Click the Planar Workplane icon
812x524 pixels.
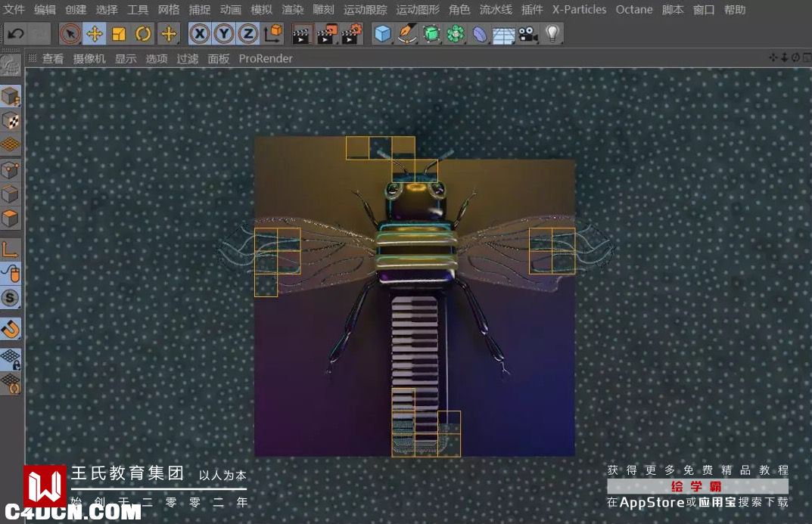pyautogui.click(x=11, y=384)
